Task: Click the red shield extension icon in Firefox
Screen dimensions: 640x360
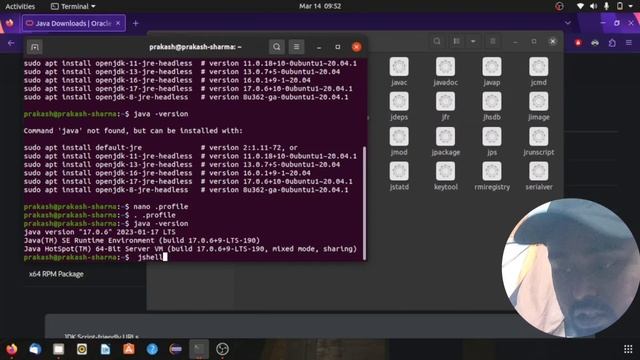Action: coord(578,42)
